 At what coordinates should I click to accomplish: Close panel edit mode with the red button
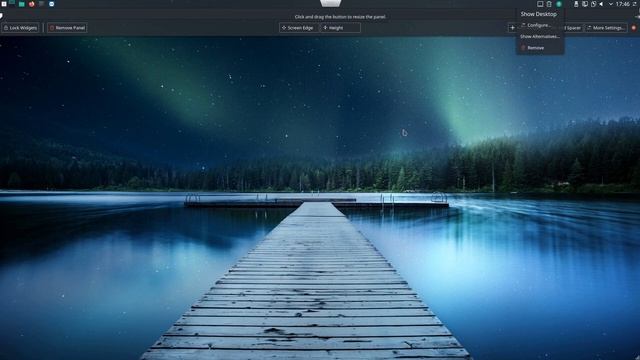[x=634, y=28]
